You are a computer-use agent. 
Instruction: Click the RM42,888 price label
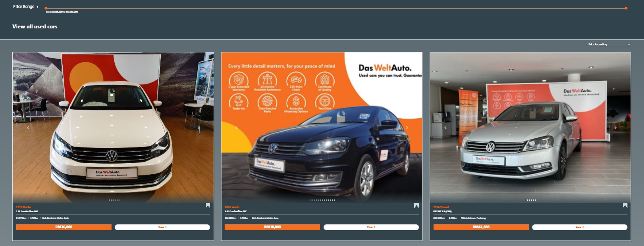(x=481, y=227)
